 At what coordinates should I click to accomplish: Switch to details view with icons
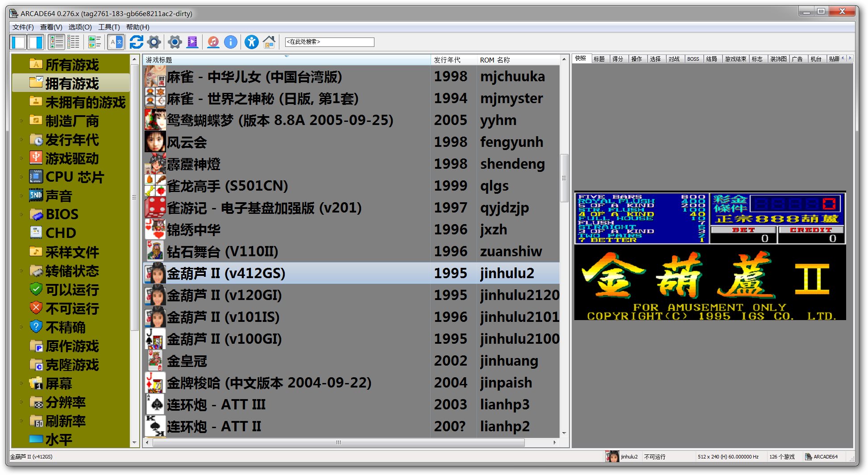click(57, 42)
